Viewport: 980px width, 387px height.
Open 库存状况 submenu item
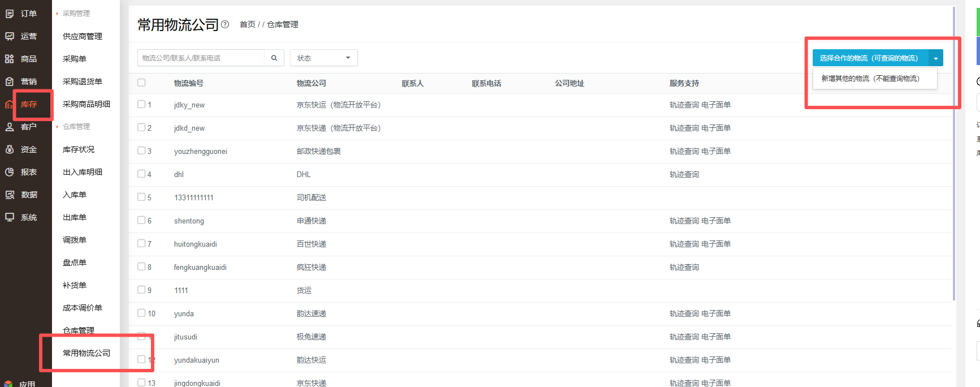(x=79, y=149)
